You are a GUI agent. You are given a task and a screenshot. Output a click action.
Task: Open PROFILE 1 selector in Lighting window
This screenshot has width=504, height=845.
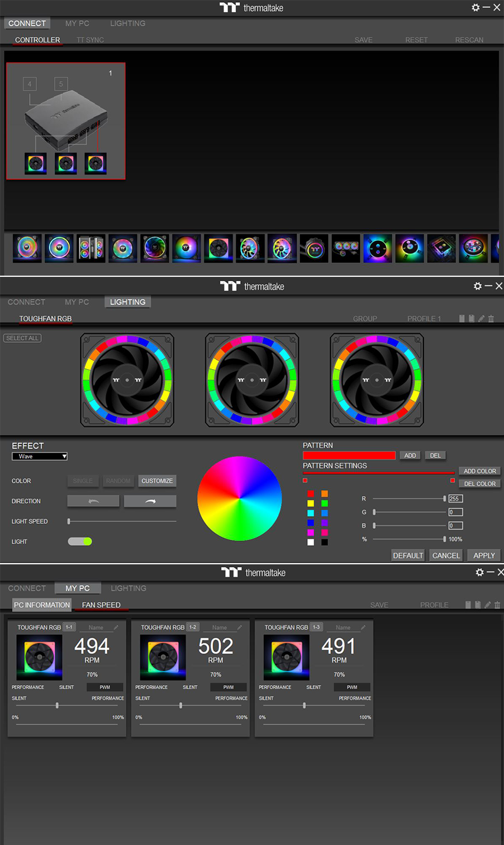[424, 319]
